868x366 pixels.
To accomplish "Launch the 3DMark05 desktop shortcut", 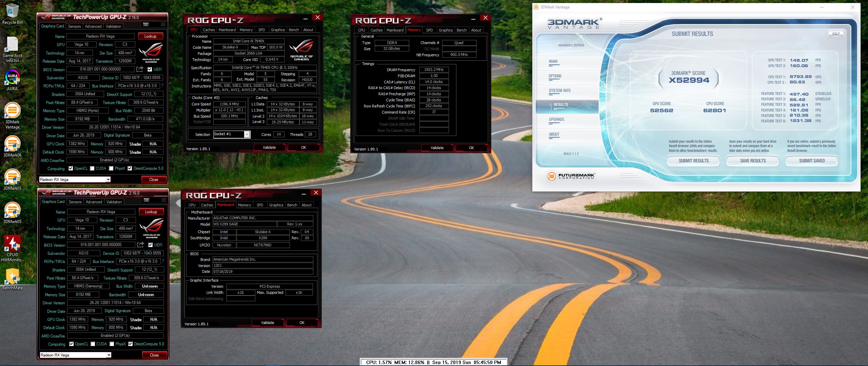I will click(x=12, y=213).
